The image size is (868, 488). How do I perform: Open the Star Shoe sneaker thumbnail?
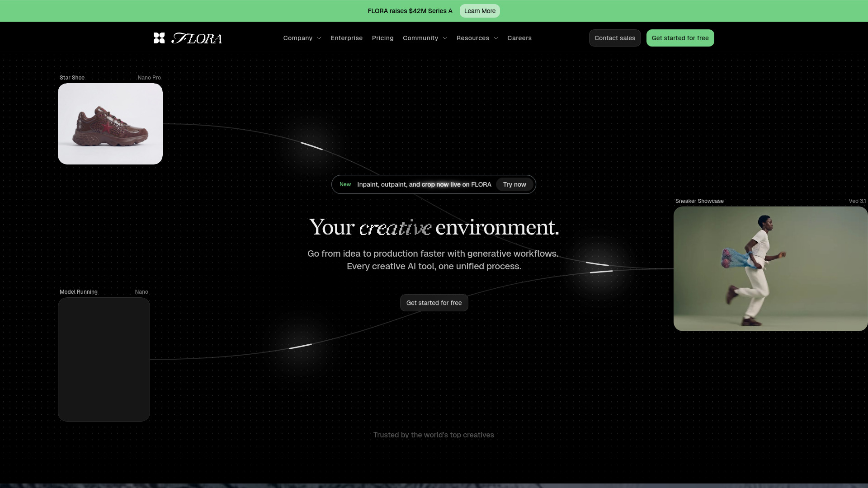pos(110,124)
